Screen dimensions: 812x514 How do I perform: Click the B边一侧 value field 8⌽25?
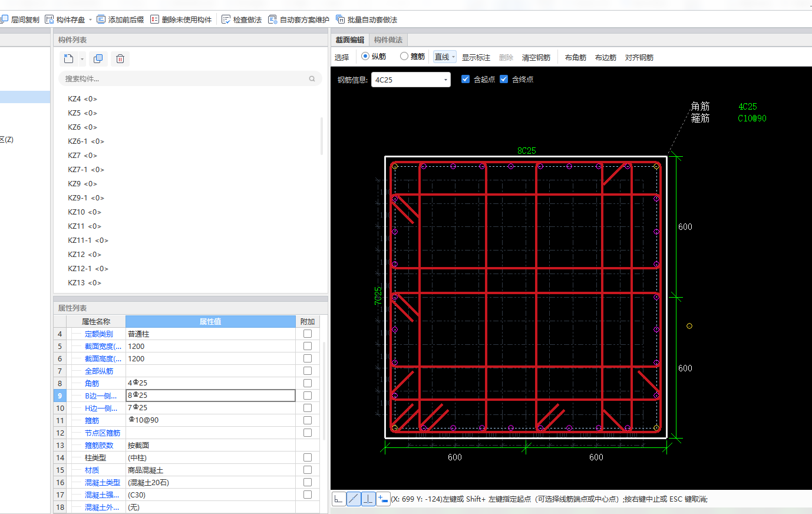(x=210, y=396)
